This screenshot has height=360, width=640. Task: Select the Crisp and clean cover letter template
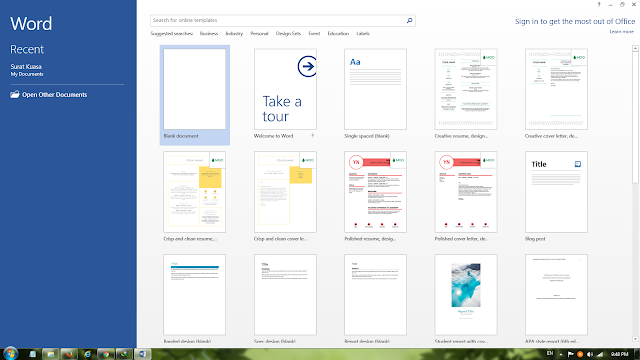285,192
